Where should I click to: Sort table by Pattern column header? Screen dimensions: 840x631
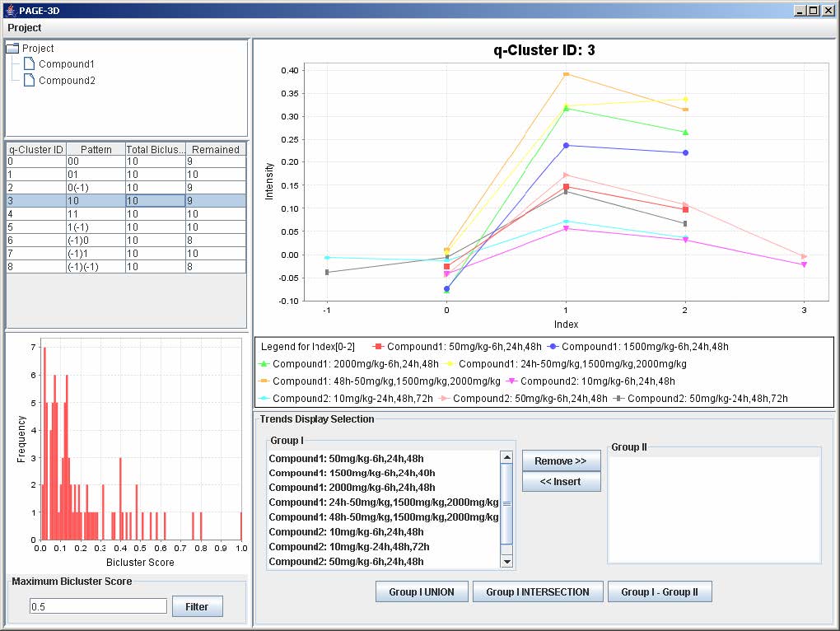[x=96, y=150]
